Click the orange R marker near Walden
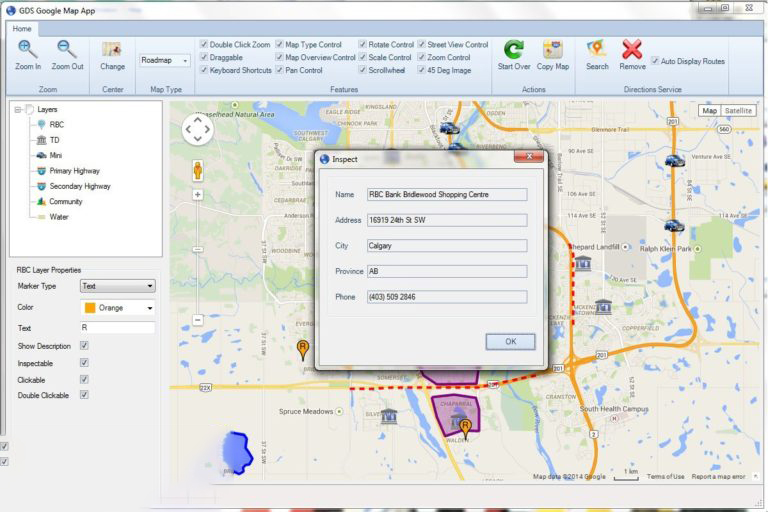This screenshot has width=768, height=512. point(465,428)
